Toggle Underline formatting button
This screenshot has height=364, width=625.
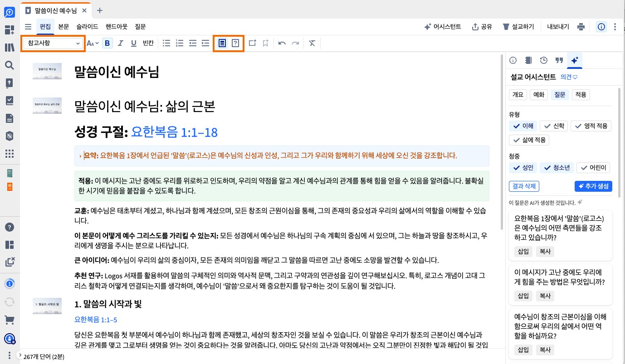(x=134, y=43)
